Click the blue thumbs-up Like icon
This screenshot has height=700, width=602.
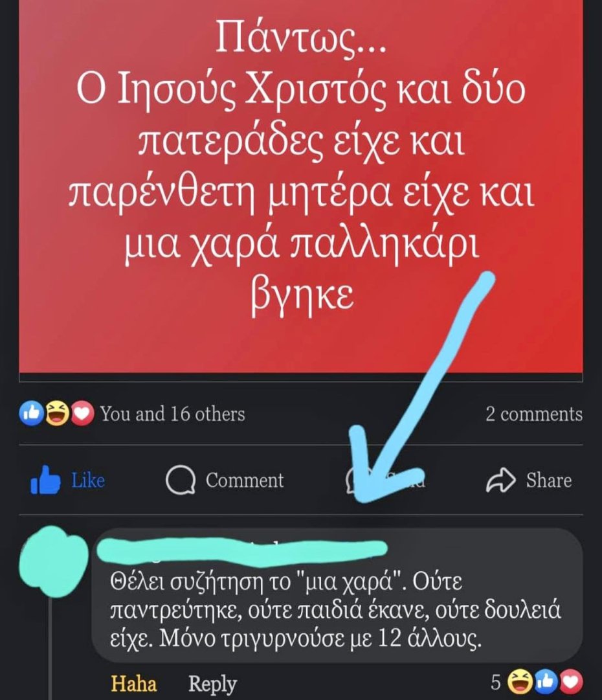[x=45, y=480]
